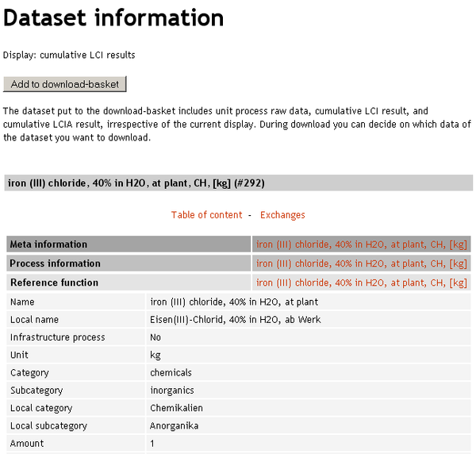476x454 pixels.
Task: Jump to the Exchanges link
Action: [282, 215]
